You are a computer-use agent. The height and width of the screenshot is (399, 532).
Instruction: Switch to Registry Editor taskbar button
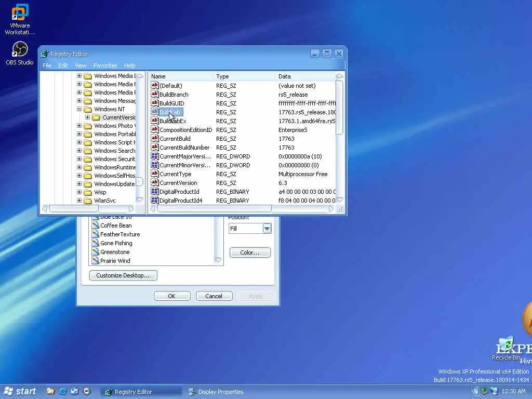click(141, 392)
